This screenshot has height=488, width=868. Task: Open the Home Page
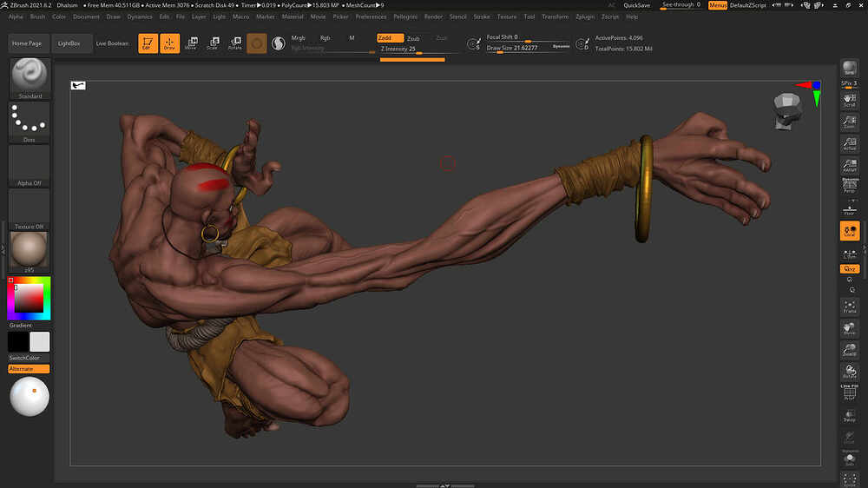pyautogui.click(x=27, y=43)
